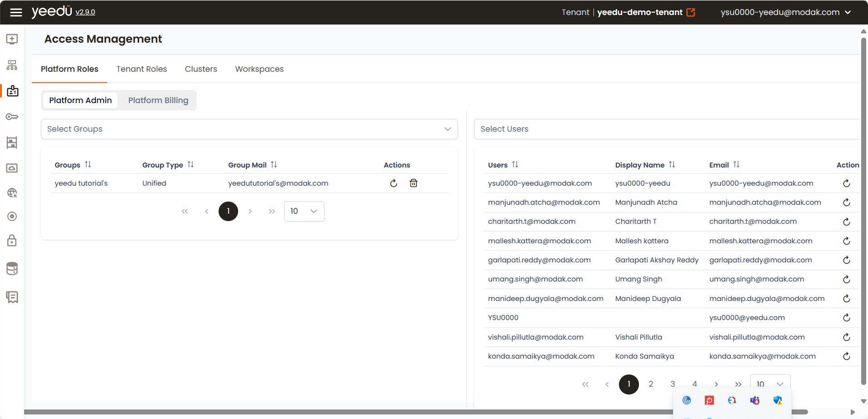The height and width of the screenshot is (419, 868).
Task: Open the Microsoft Teams tray icon
Action: pyautogui.click(x=755, y=400)
